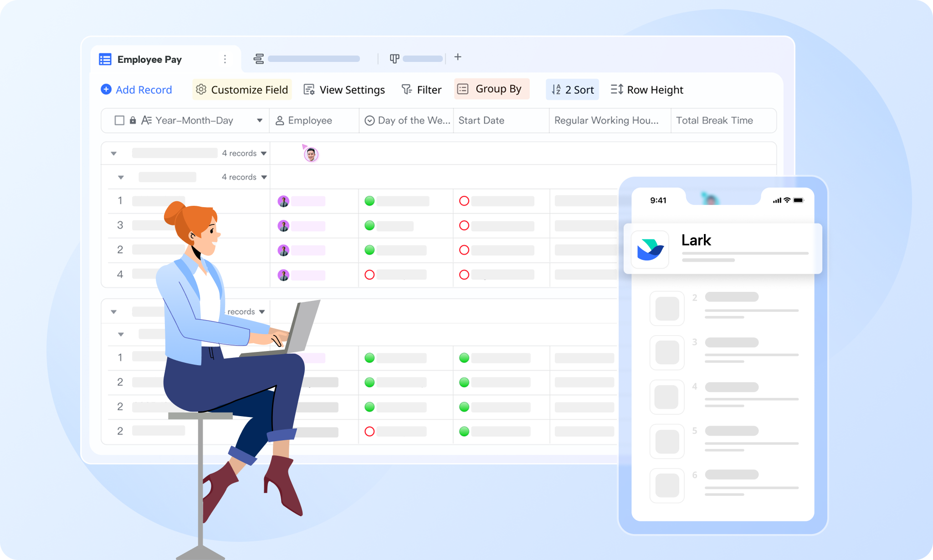Click the Row Height icon

click(617, 89)
